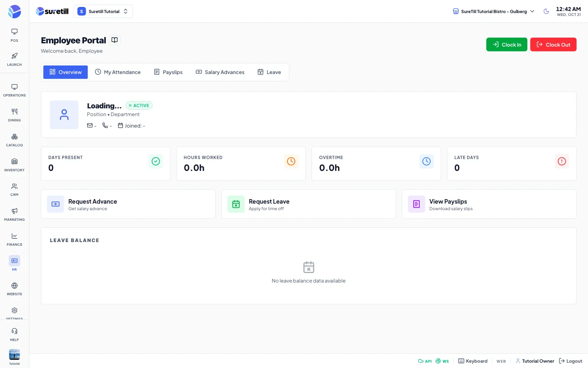Open the Keyboard shortcuts button

473,361
